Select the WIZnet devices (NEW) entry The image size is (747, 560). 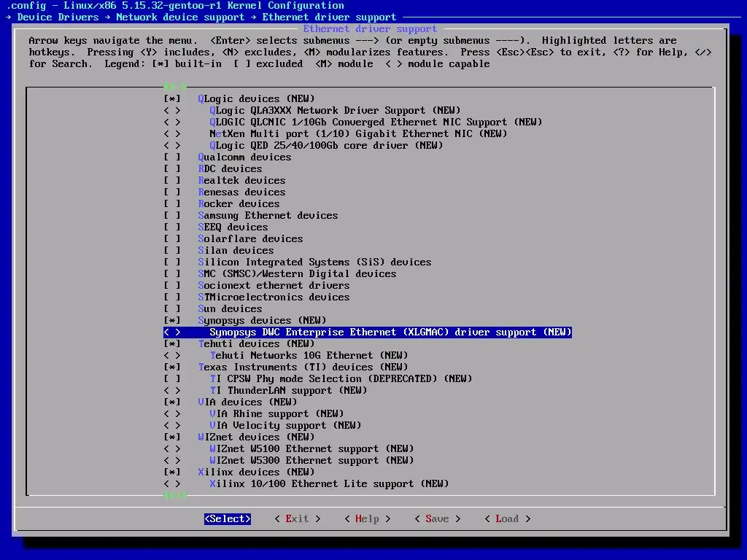(x=256, y=437)
